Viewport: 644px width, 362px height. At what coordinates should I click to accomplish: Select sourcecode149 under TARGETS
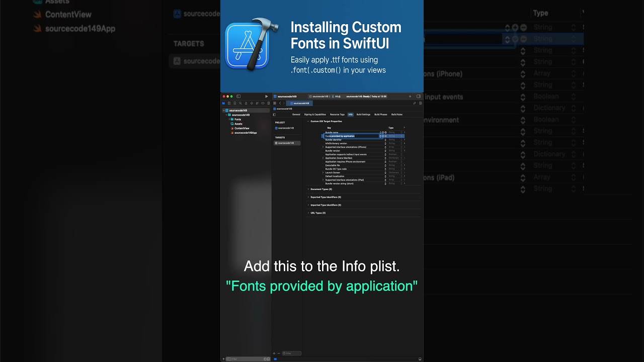pos(287,143)
